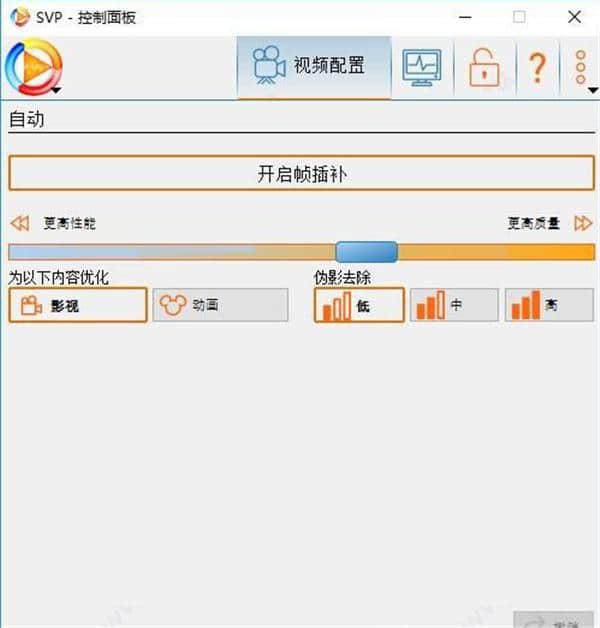Select 动画 content optimization
This screenshot has width=600, height=628.
click(220, 305)
